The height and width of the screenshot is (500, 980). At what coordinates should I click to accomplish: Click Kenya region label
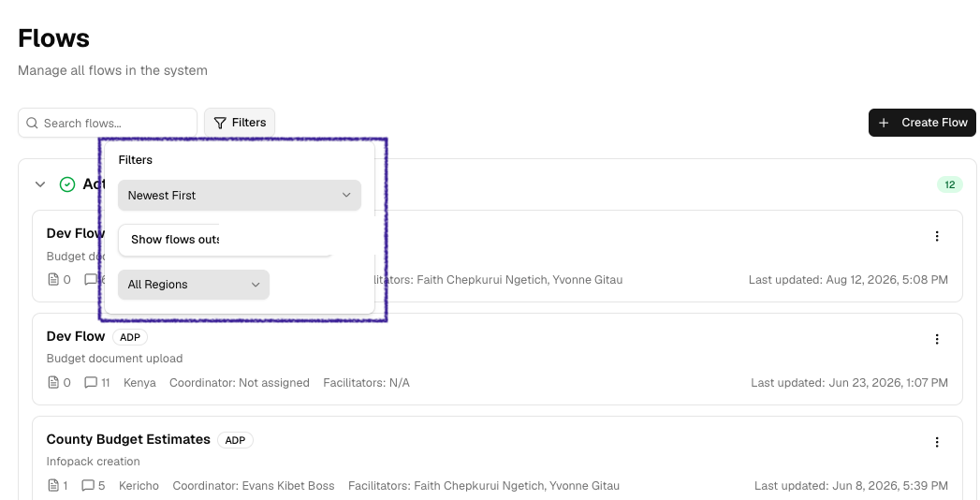tap(140, 383)
